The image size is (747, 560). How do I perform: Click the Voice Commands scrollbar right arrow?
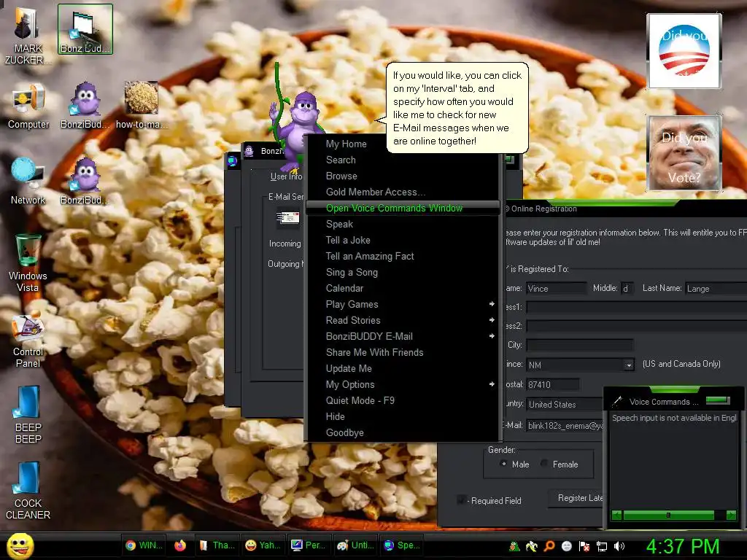pyautogui.click(x=731, y=516)
